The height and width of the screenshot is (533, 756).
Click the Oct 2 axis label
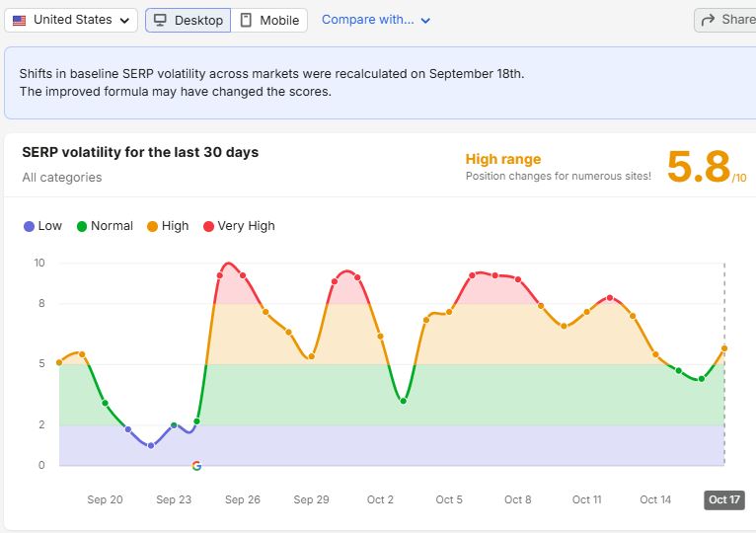pyautogui.click(x=380, y=499)
